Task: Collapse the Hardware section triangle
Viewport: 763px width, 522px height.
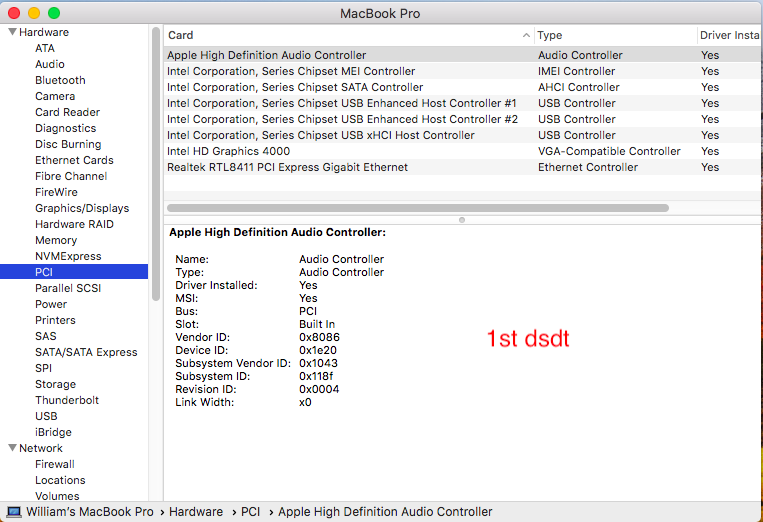Action: coord(11,32)
